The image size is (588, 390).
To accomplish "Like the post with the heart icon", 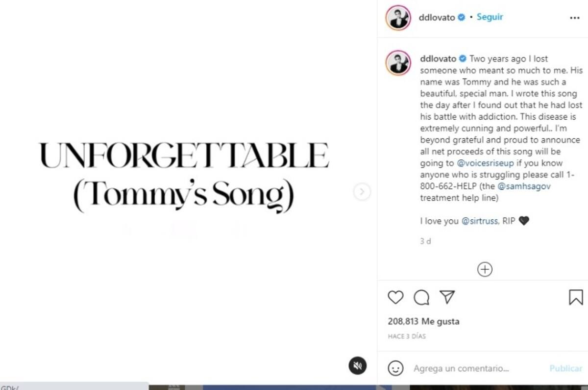I will click(395, 297).
